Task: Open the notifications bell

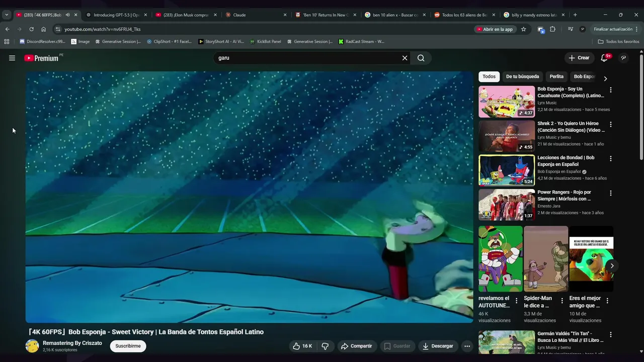Action: [x=604, y=58]
